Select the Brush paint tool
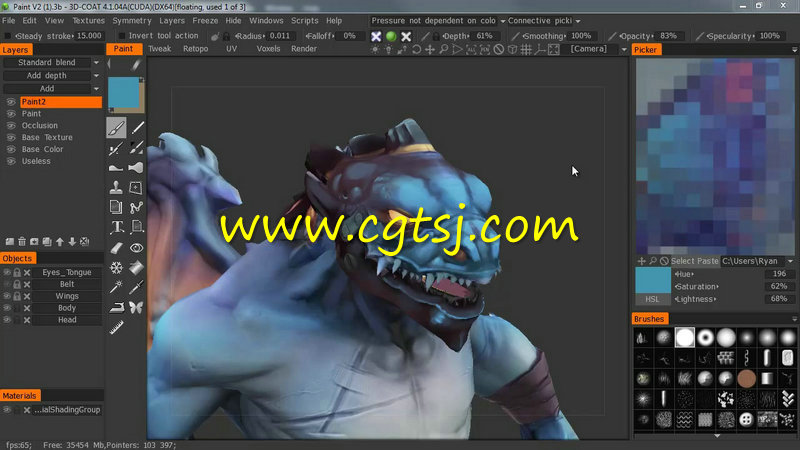This screenshot has height=450, width=800. [116, 128]
